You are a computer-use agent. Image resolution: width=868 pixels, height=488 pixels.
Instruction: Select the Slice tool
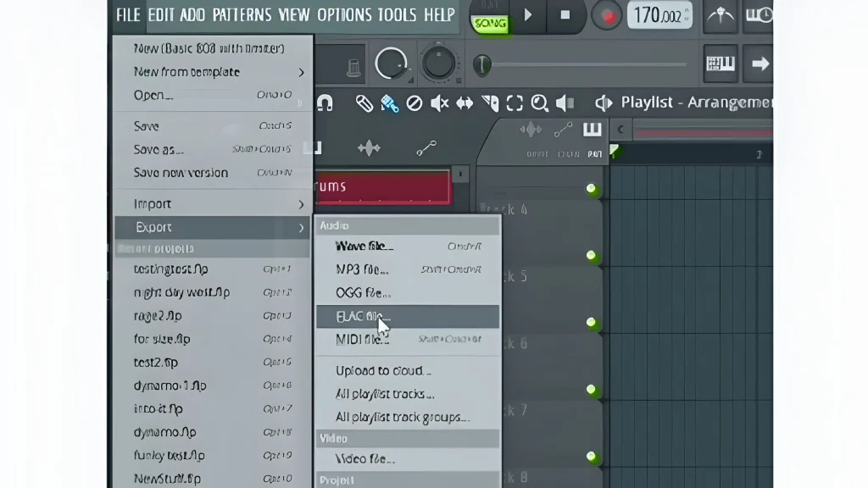click(x=490, y=103)
